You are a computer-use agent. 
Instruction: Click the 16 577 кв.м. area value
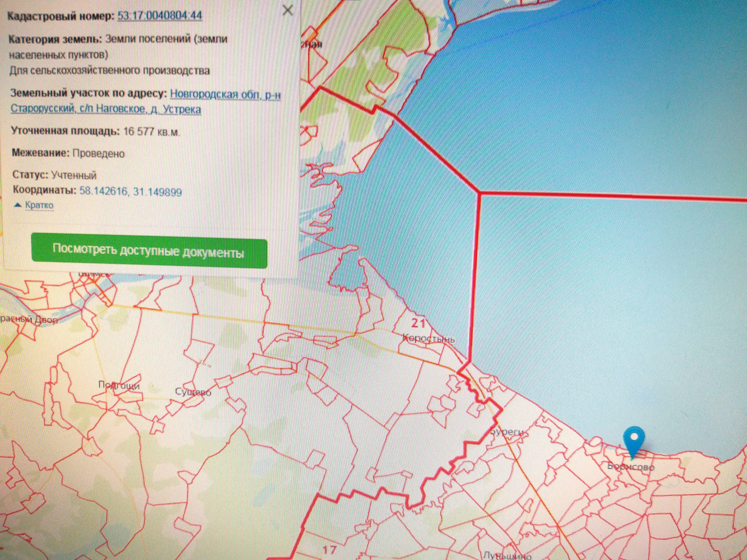tap(152, 131)
